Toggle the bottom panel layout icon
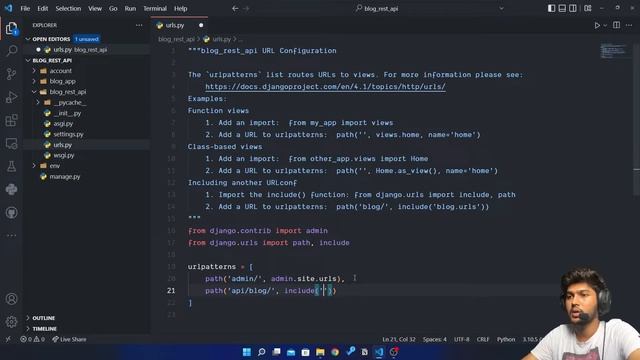Image resolution: width=640 pixels, height=360 pixels. tap(562, 8)
